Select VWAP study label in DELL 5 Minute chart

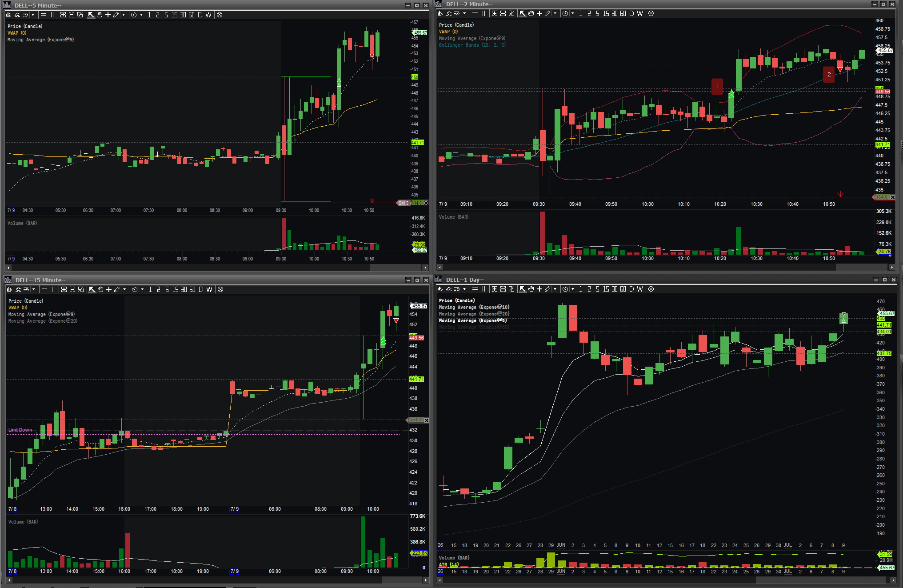coord(17,33)
